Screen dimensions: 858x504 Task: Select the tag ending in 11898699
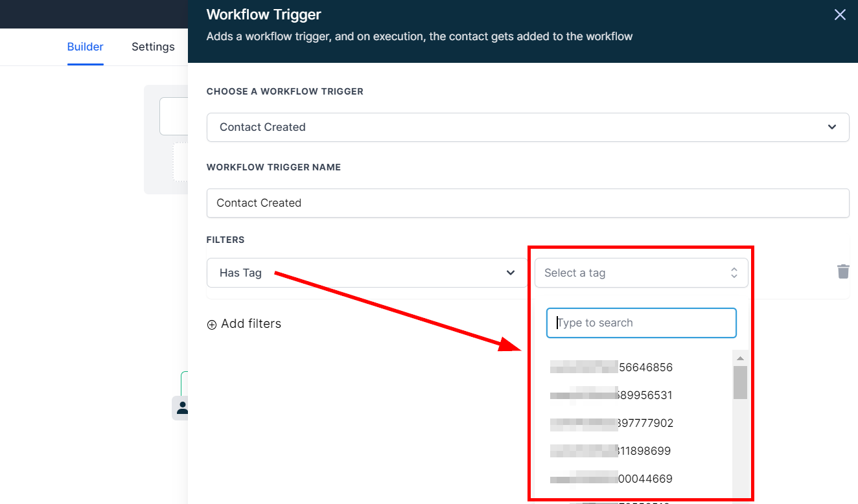(x=612, y=451)
